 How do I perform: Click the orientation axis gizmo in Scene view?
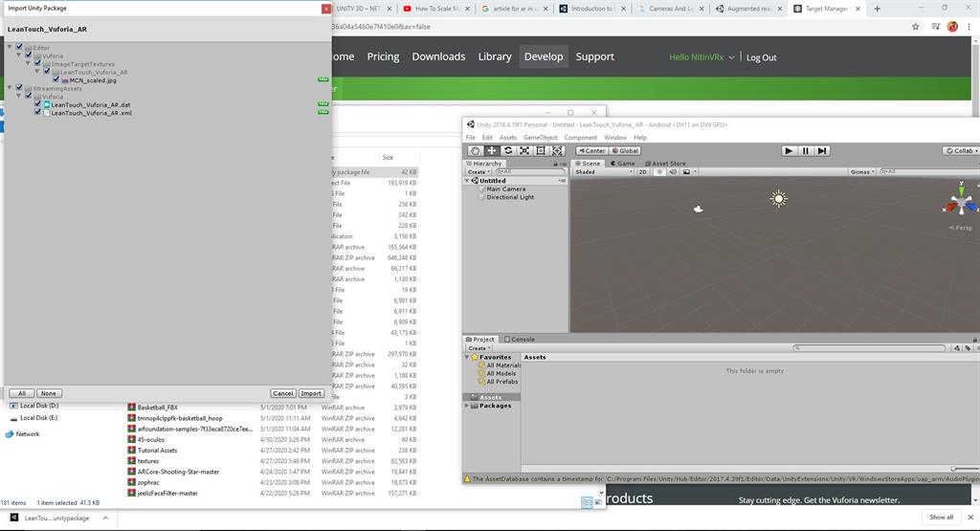961,202
